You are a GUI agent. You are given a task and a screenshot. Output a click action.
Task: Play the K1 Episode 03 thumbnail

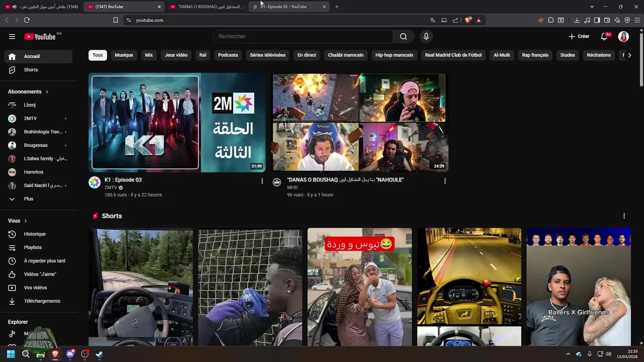[x=177, y=123]
